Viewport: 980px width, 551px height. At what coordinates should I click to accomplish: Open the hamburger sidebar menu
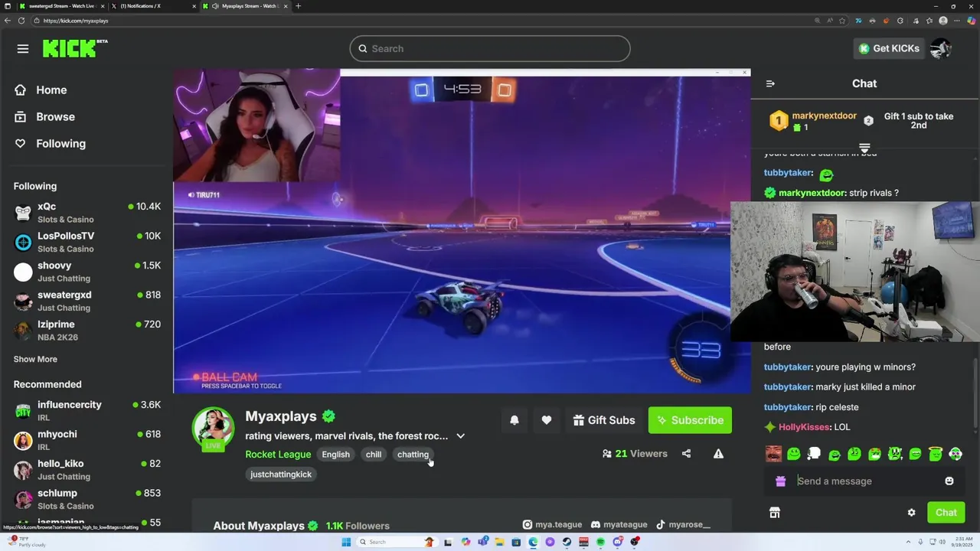coord(23,49)
